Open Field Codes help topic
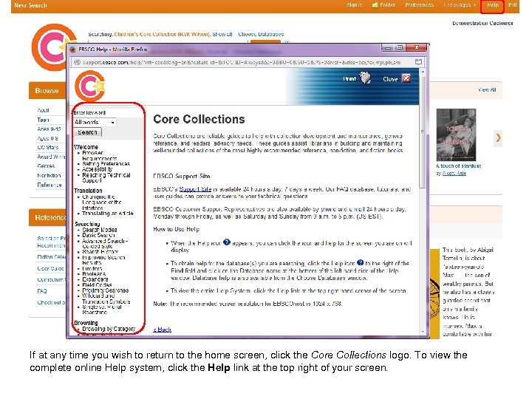532x399 pixels. [x=97, y=284]
